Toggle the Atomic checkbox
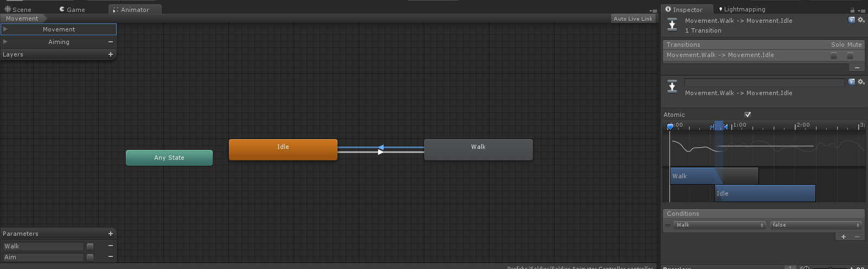This screenshot has width=868, height=269. 748,115
